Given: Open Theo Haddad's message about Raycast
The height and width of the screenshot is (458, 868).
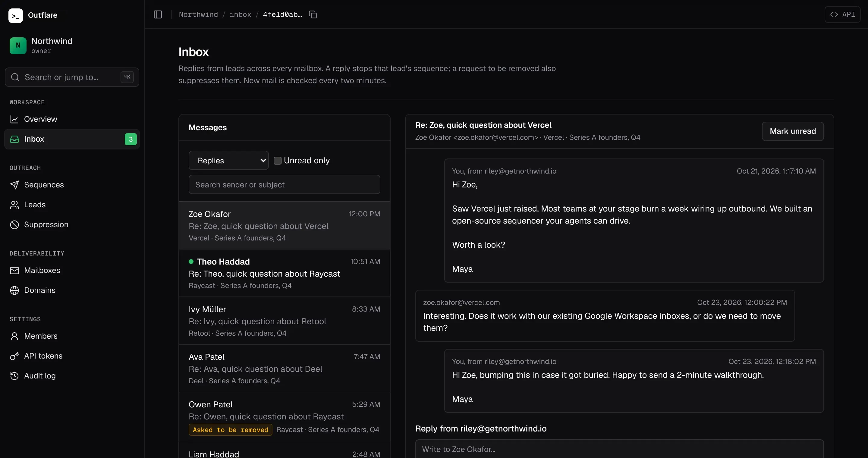Looking at the screenshot, I should pyautogui.click(x=285, y=273).
